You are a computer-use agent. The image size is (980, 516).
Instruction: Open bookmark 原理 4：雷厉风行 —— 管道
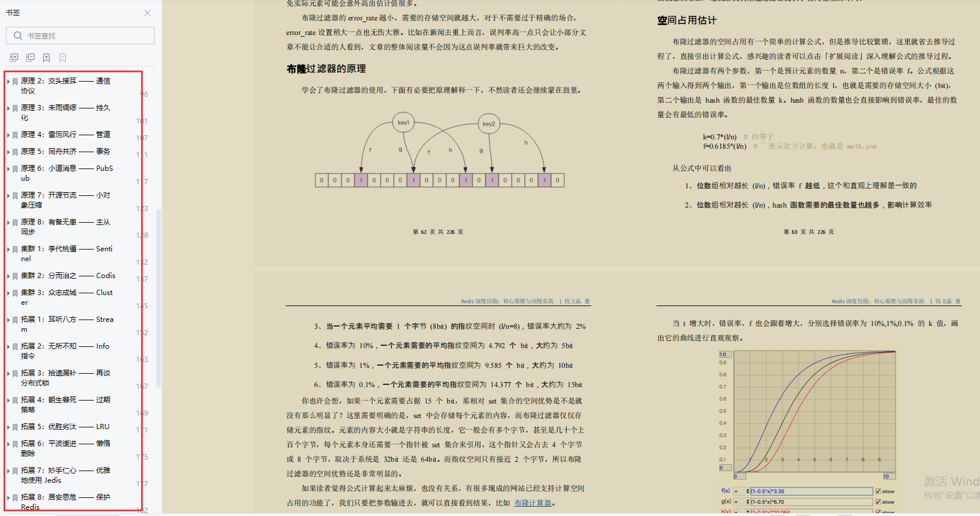coord(65,135)
